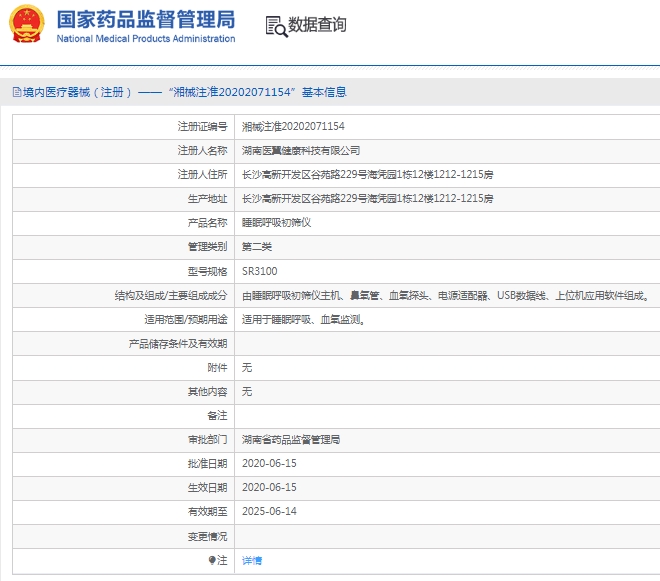Select registration number value 湘械注准20202071154
This screenshot has width=660, height=581.
pyautogui.click(x=293, y=126)
